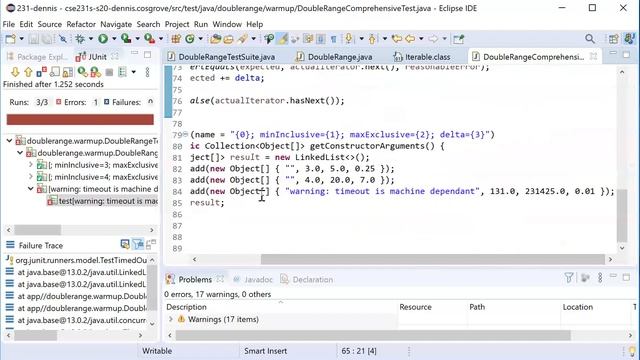This screenshot has height=360, width=640.
Task: Click the JUnit Stop test run icon
Action: click(109, 73)
